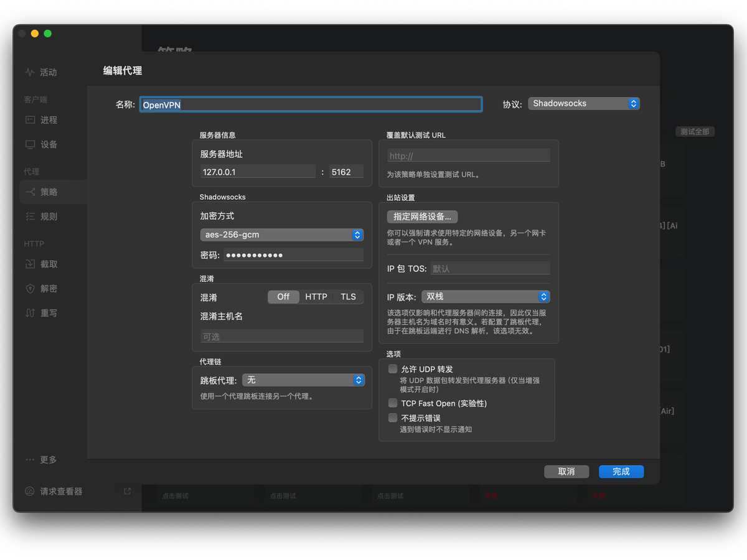The width and height of the screenshot is (747, 560).
Task: Click the 使用一个代理跳板连接另一个代理。 hint text
Action: 256,396
